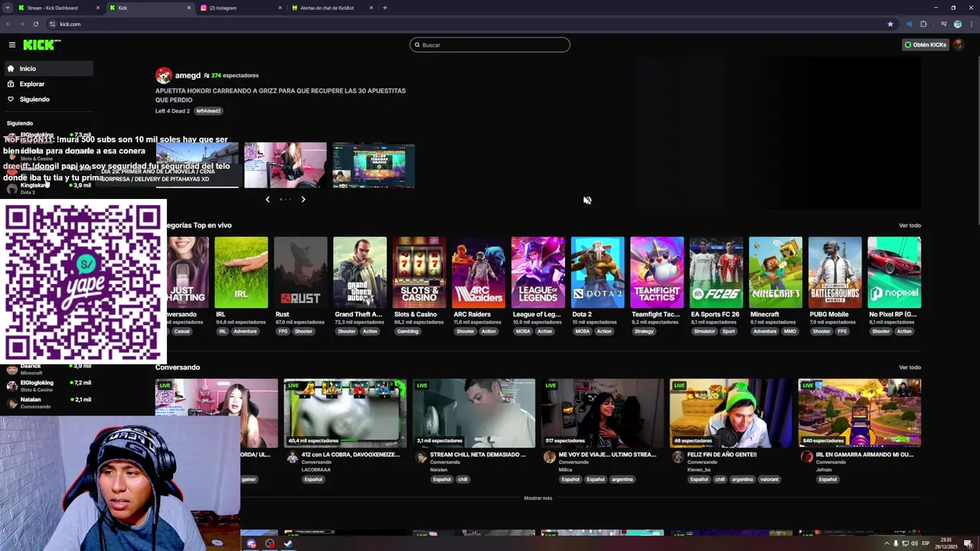980x551 pixels.
Task: Open the tab search dropdown arrow
Action: (6, 8)
